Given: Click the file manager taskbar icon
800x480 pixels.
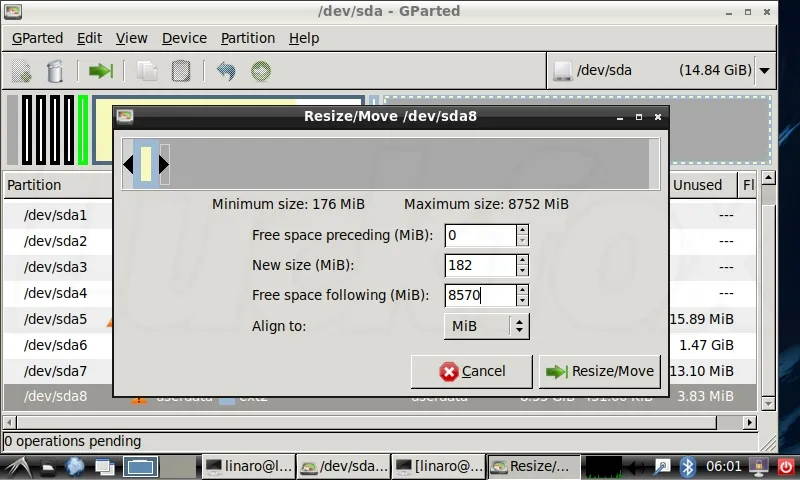Looking at the screenshot, I should coord(47,466).
